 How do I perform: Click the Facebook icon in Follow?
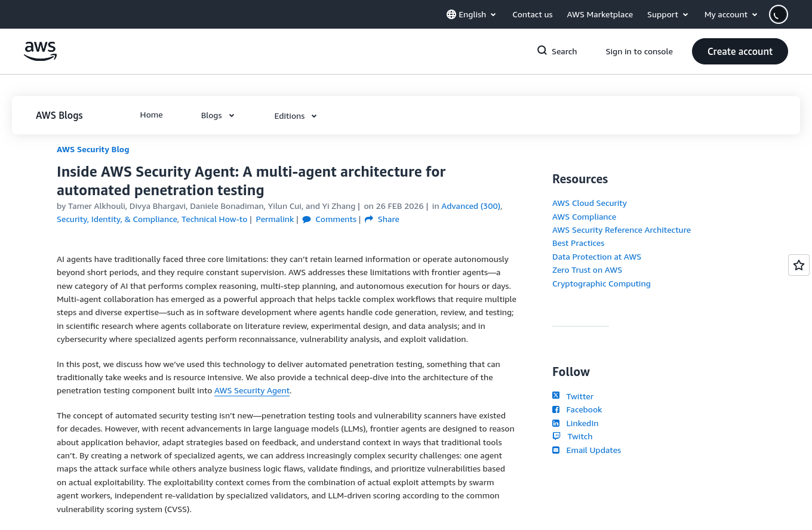(x=556, y=409)
